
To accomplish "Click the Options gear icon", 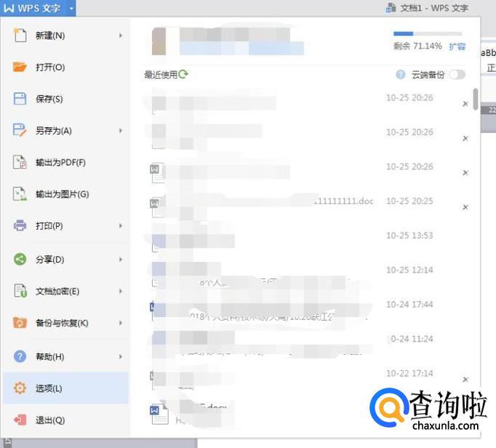I will point(20,388).
